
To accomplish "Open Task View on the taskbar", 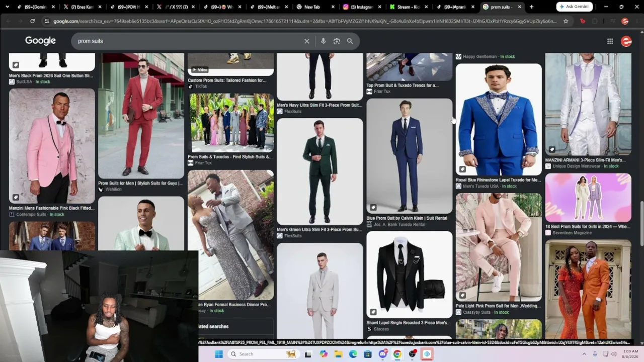I will (x=308, y=354).
